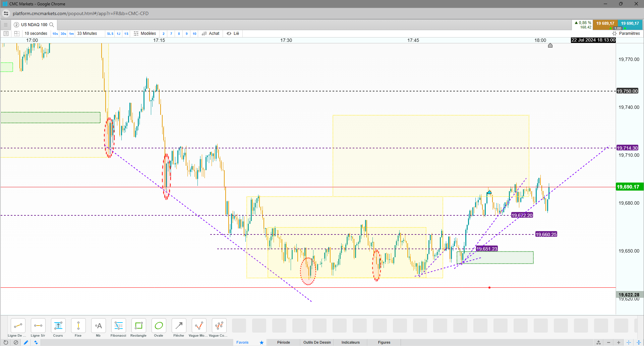This screenshot has height=346, width=644.
Task: Click the 19,672.20 purple level label
Action: click(522, 215)
